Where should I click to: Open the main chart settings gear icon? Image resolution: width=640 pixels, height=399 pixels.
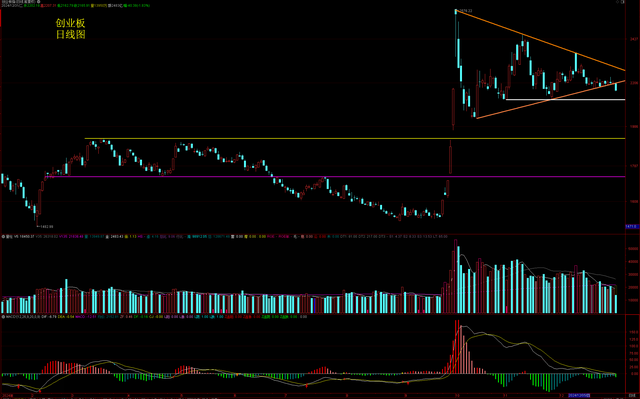(x=39, y=2)
